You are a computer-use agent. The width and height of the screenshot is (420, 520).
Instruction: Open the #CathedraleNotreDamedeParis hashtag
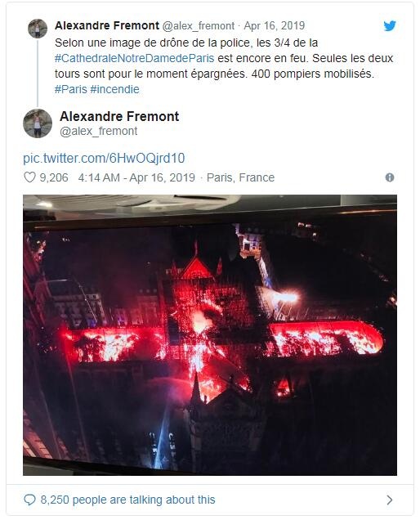point(135,58)
